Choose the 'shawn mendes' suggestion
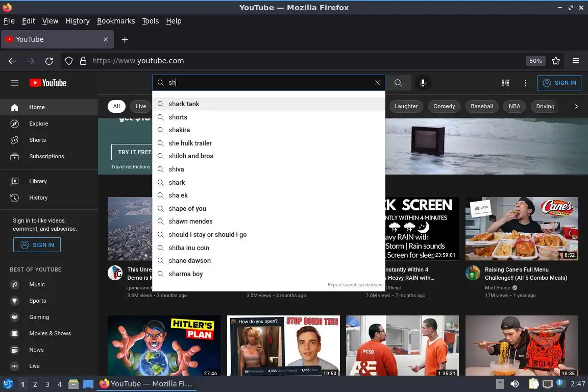Image resolution: width=588 pixels, height=392 pixels. click(268, 222)
